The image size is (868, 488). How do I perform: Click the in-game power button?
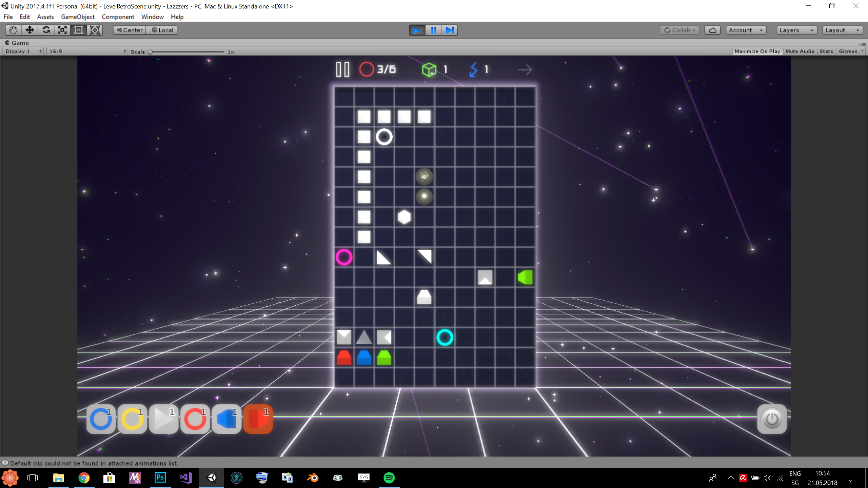tap(772, 419)
